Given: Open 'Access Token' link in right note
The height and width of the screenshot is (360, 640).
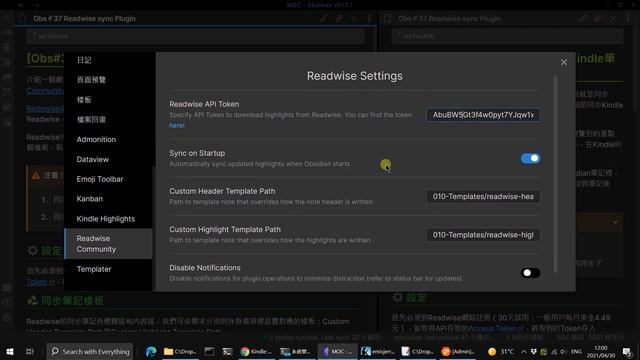Looking at the screenshot, I should click(x=493, y=328).
